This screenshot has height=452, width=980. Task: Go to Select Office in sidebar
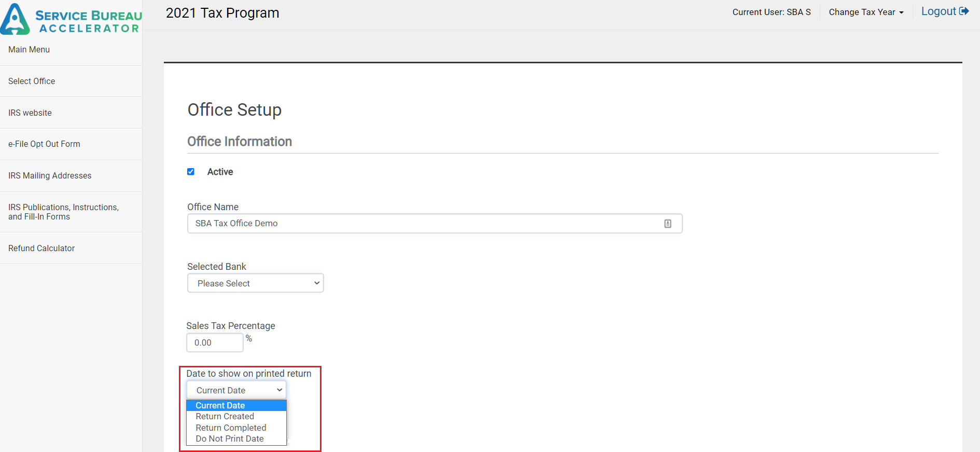click(x=32, y=81)
